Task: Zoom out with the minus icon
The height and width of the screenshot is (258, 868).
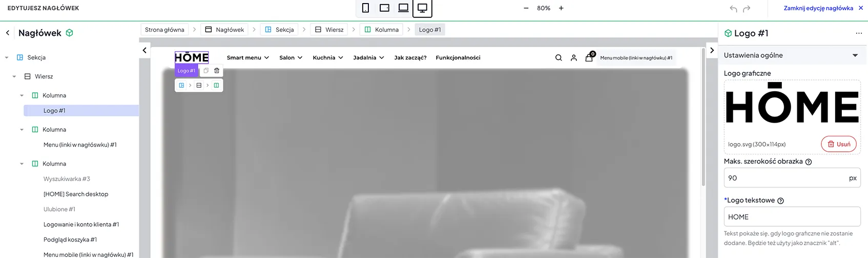Action: [x=526, y=8]
